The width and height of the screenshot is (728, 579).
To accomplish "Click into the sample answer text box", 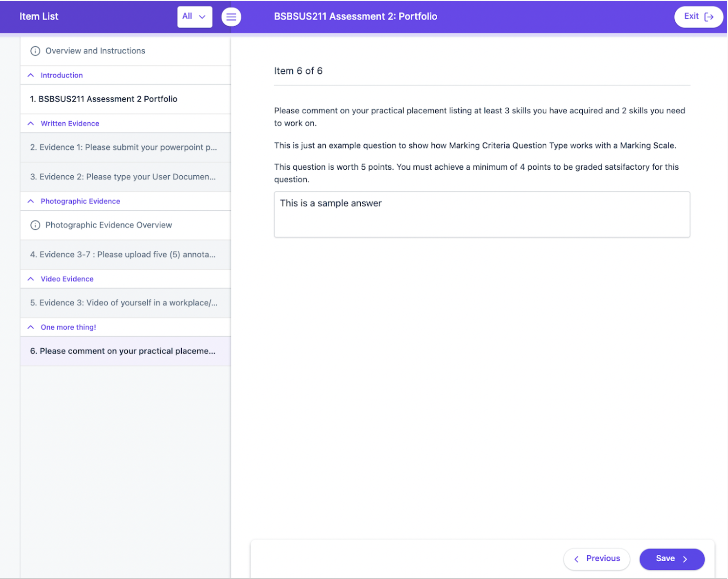I will (x=482, y=214).
